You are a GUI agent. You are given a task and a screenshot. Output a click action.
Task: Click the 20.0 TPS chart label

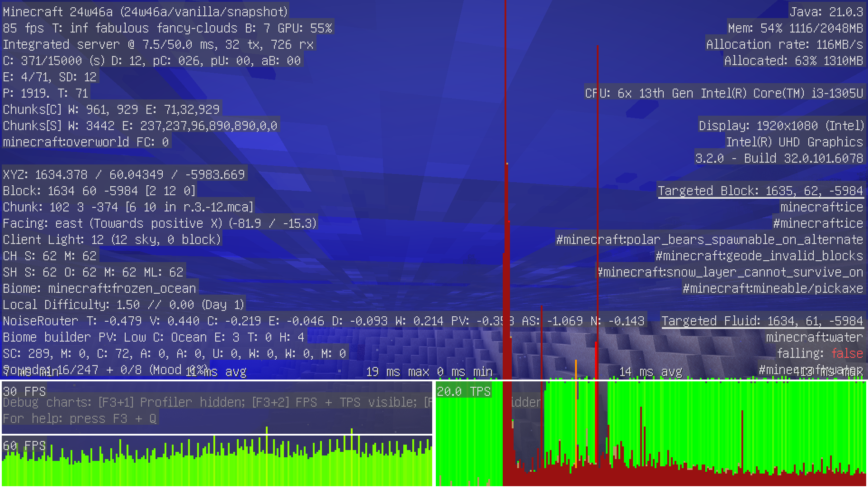pos(463,391)
